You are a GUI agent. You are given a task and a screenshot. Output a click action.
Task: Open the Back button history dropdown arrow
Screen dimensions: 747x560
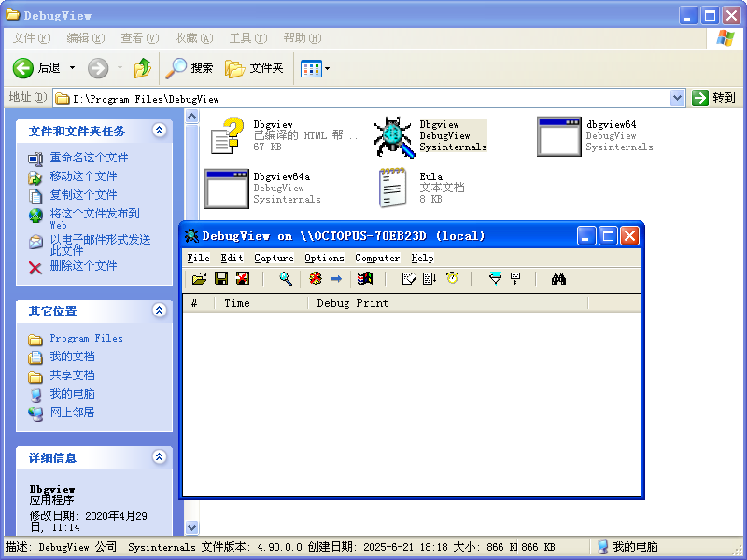[73, 68]
